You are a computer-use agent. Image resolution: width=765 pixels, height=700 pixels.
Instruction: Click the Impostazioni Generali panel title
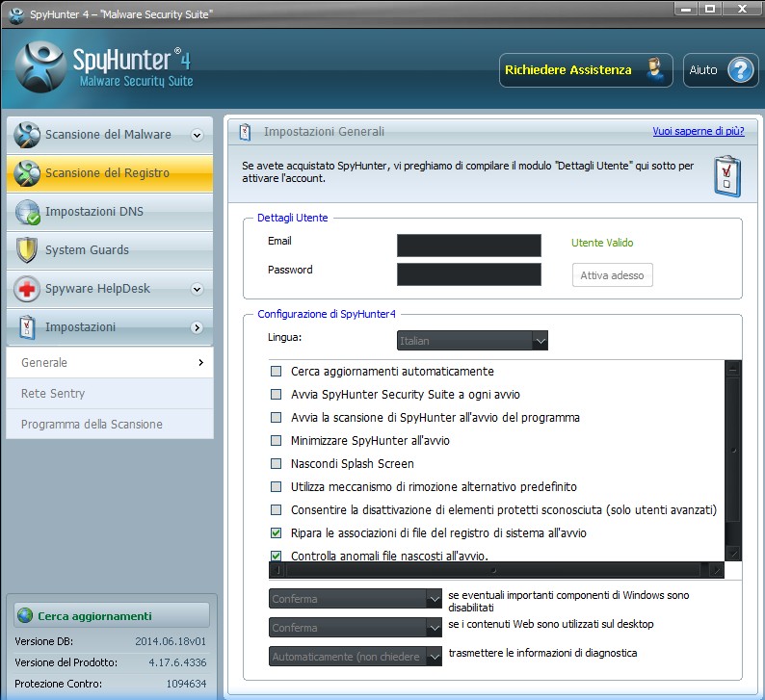(x=324, y=132)
